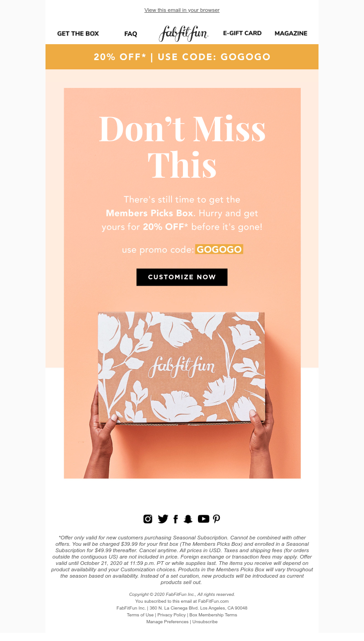Go to the E-GIFT CARD page
Image resolution: width=364 pixels, height=641 pixels.
(242, 33)
